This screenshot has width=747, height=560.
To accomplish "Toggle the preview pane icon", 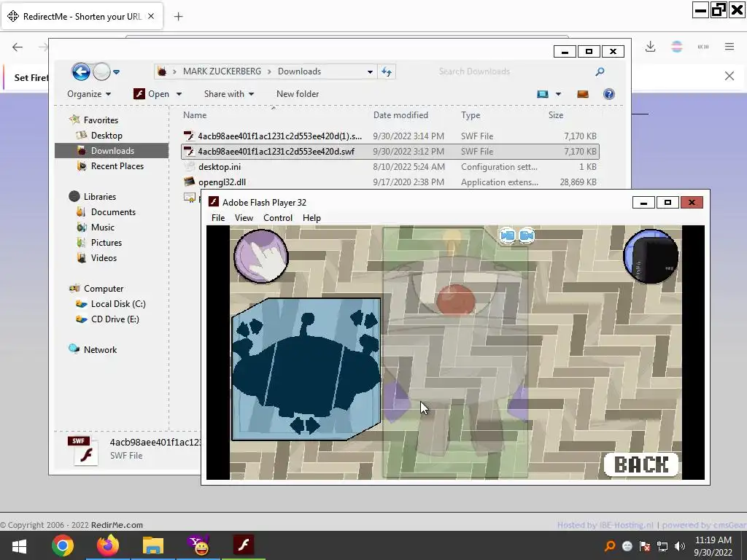I will pyautogui.click(x=583, y=94).
